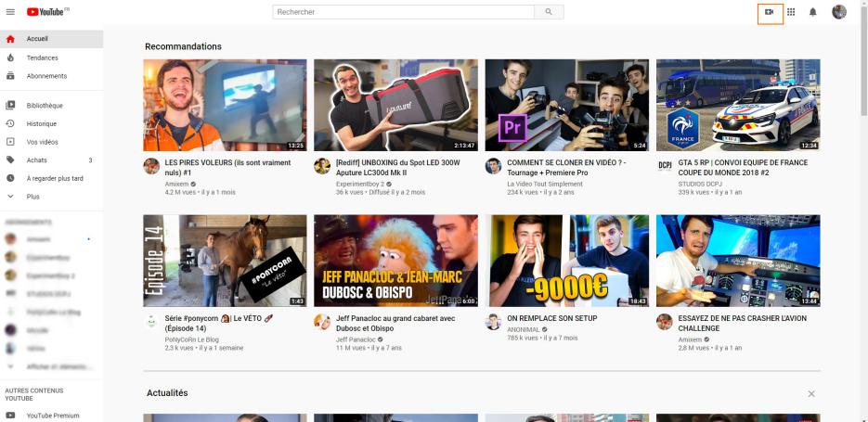This screenshot has height=422, width=868.
Task: Click the create video camera icon
Action: [x=770, y=12]
